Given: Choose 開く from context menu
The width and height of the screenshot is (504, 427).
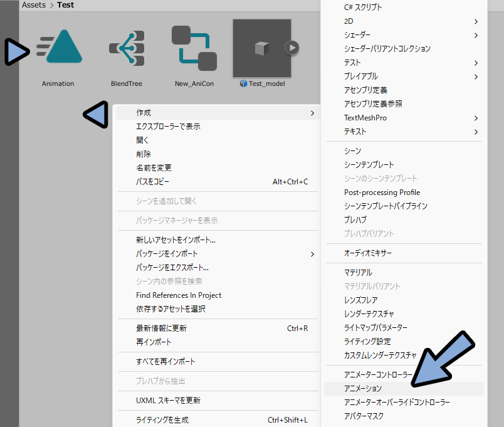Looking at the screenshot, I should [x=218, y=140].
